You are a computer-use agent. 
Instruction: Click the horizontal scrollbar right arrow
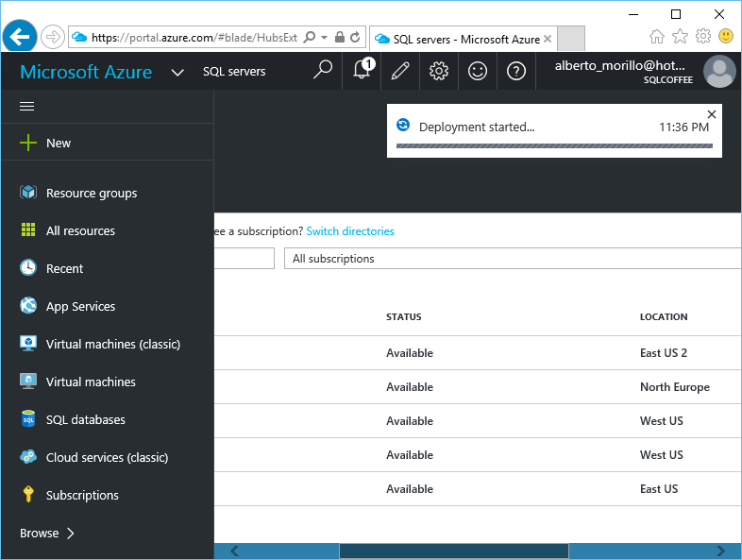720,551
